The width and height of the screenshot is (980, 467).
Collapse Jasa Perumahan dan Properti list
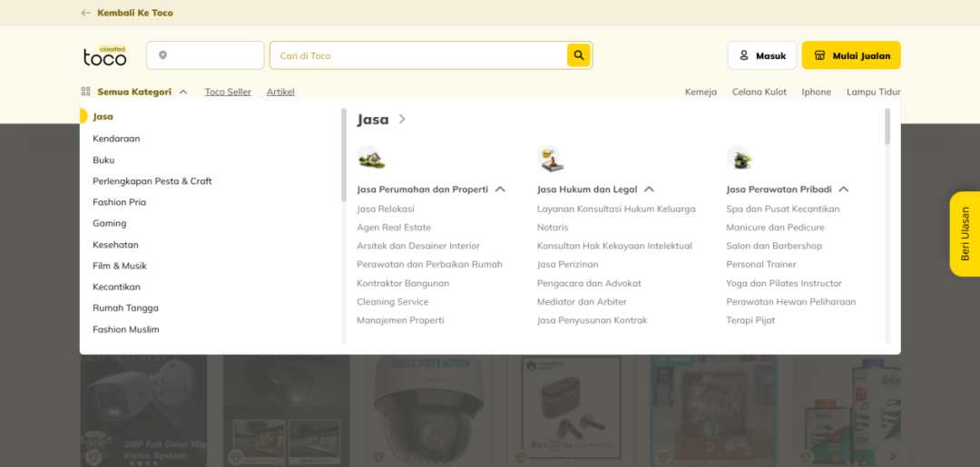500,190
